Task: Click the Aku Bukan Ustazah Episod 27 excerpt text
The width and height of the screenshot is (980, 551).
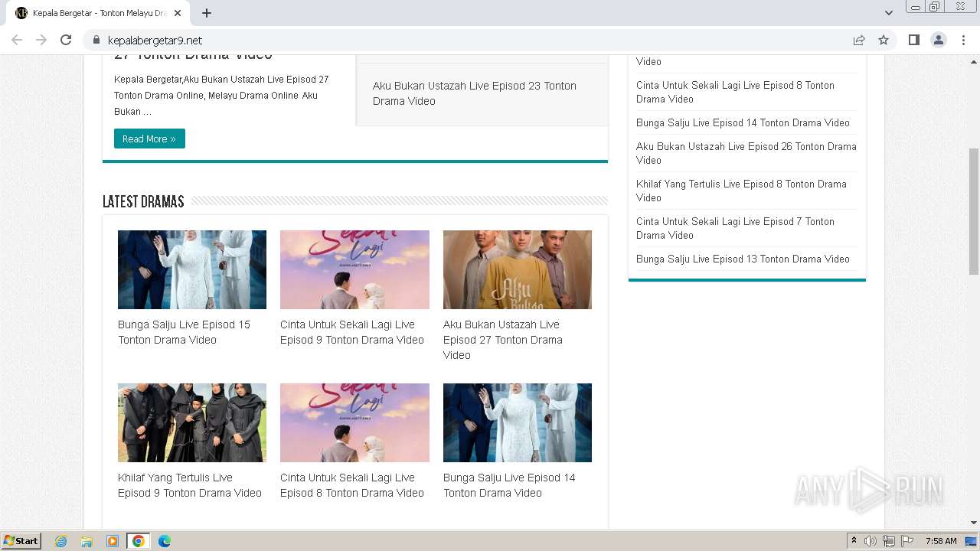Action: (221, 95)
